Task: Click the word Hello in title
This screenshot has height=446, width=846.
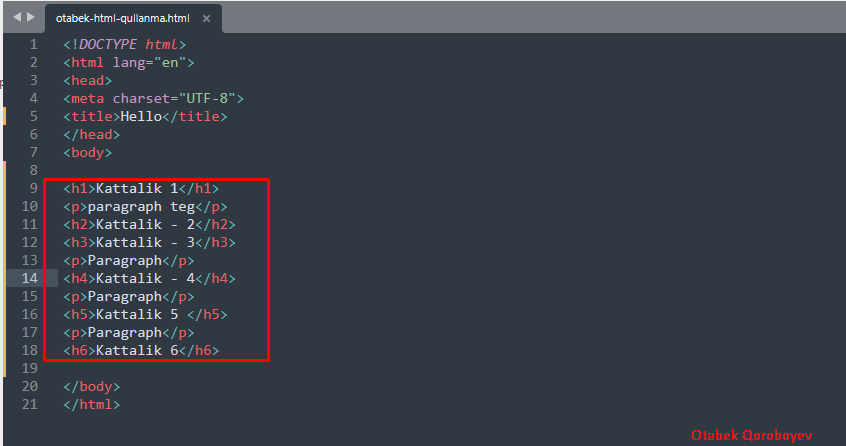Action: [x=141, y=116]
